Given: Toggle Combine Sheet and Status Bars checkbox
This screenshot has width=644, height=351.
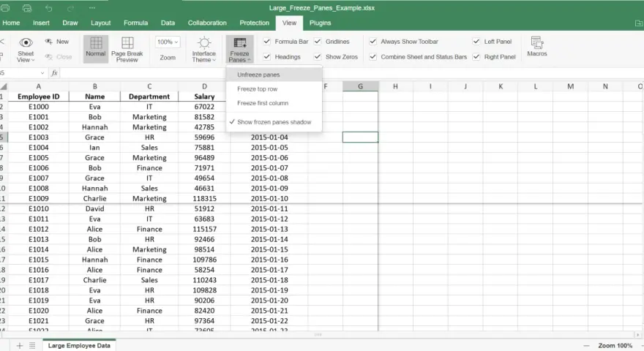Looking at the screenshot, I should [x=373, y=56].
